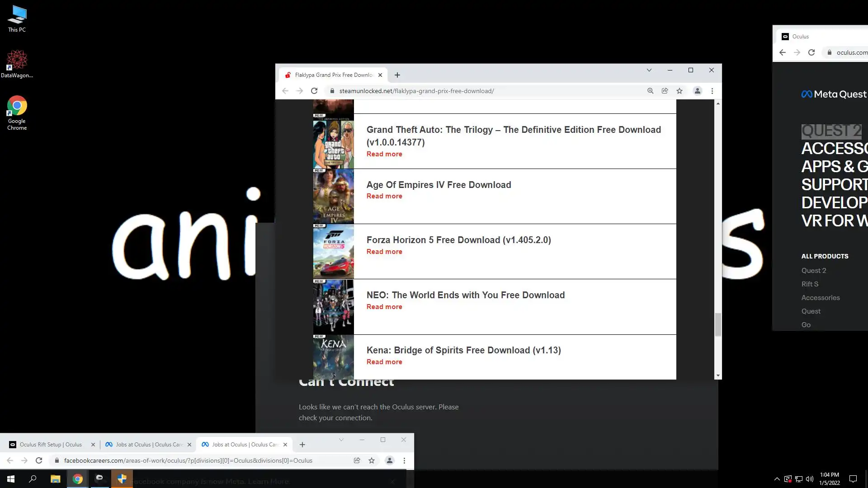Click the share icon in steamunlocked address bar

point(665,91)
